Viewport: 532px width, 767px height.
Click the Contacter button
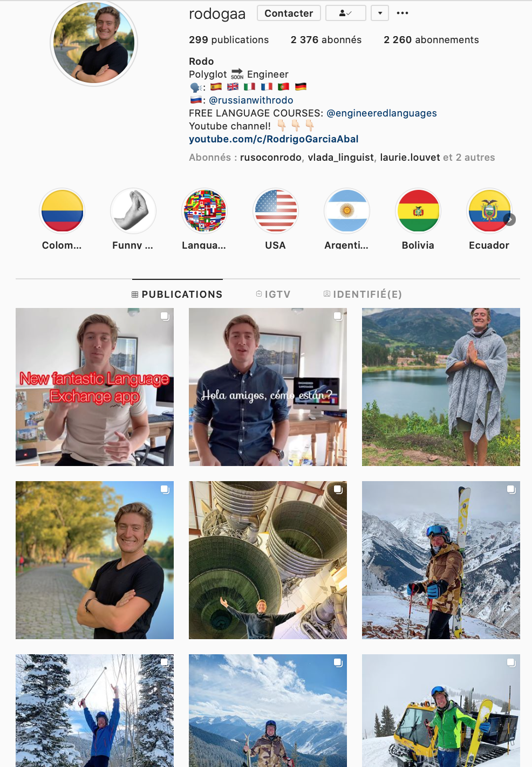point(289,13)
